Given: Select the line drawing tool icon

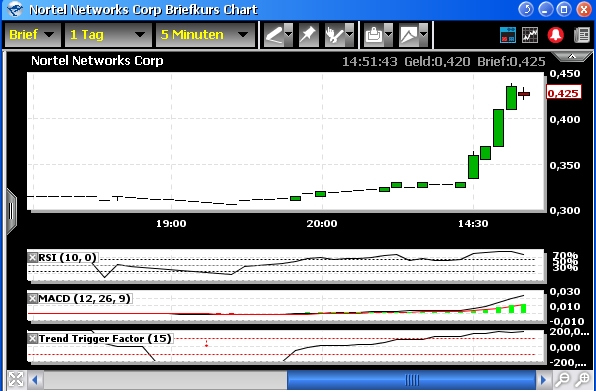Looking at the screenshot, I should (x=274, y=35).
